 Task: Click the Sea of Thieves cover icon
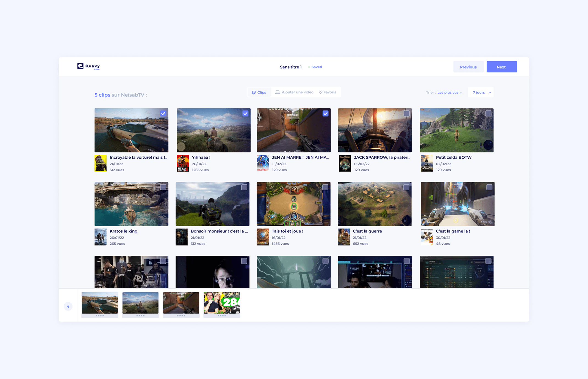345,163
